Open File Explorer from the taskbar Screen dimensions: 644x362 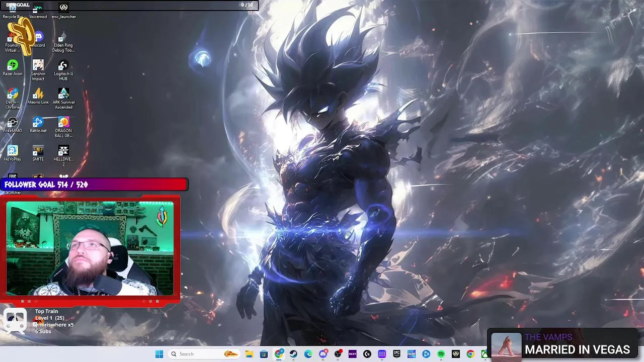click(249, 354)
